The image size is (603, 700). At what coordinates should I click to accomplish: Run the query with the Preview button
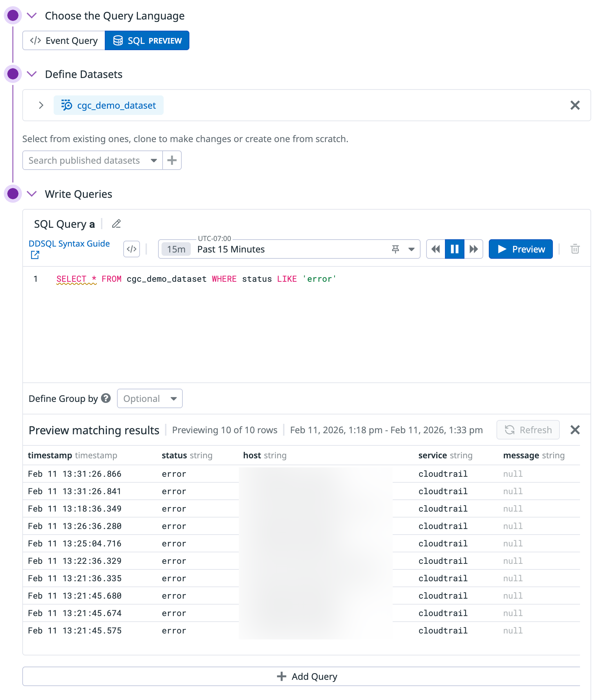520,249
